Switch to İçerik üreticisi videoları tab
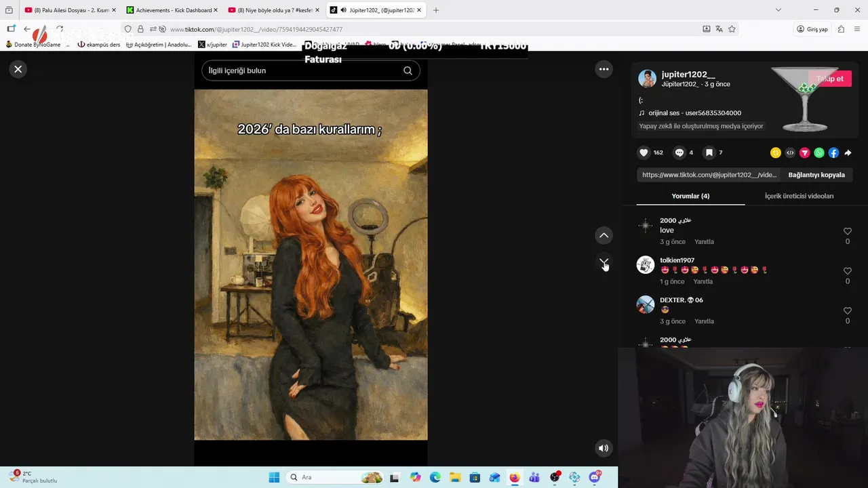868x488 pixels. coord(799,196)
